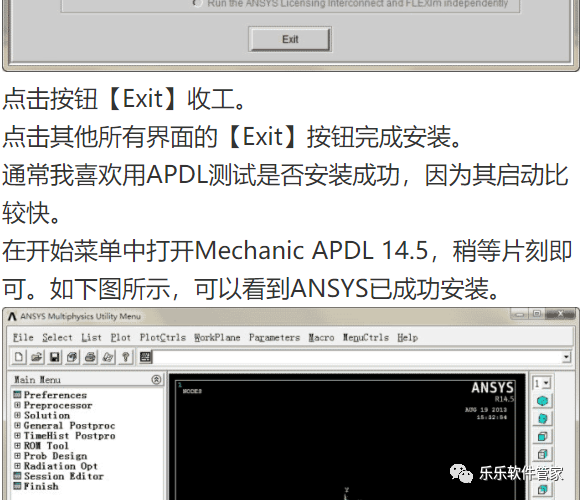Click the Preferences item icon
The width and height of the screenshot is (582, 500).
(17, 395)
